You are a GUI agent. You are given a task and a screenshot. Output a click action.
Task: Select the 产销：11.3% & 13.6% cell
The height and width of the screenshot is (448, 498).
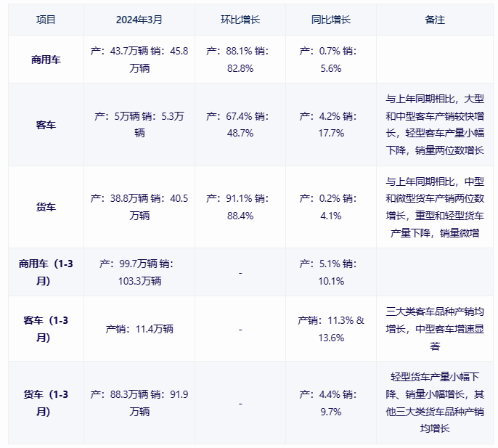pyautogui.click(x=330, y=329)
